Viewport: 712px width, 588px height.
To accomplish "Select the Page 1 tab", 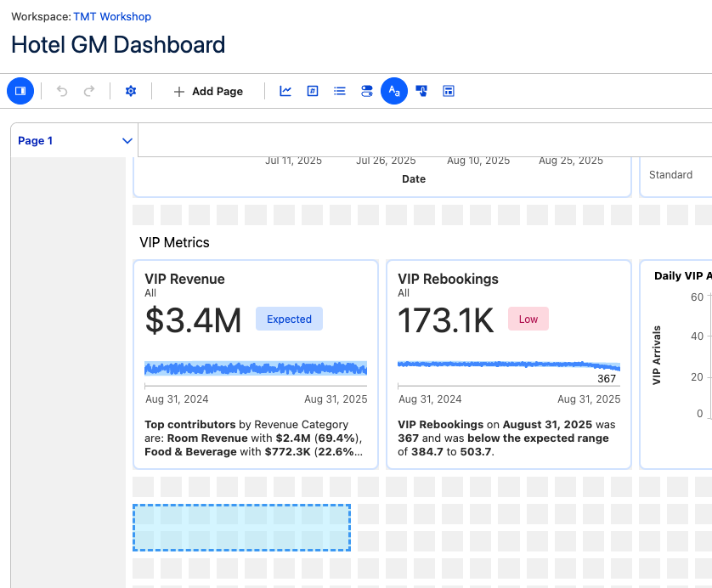I will 36,141.
